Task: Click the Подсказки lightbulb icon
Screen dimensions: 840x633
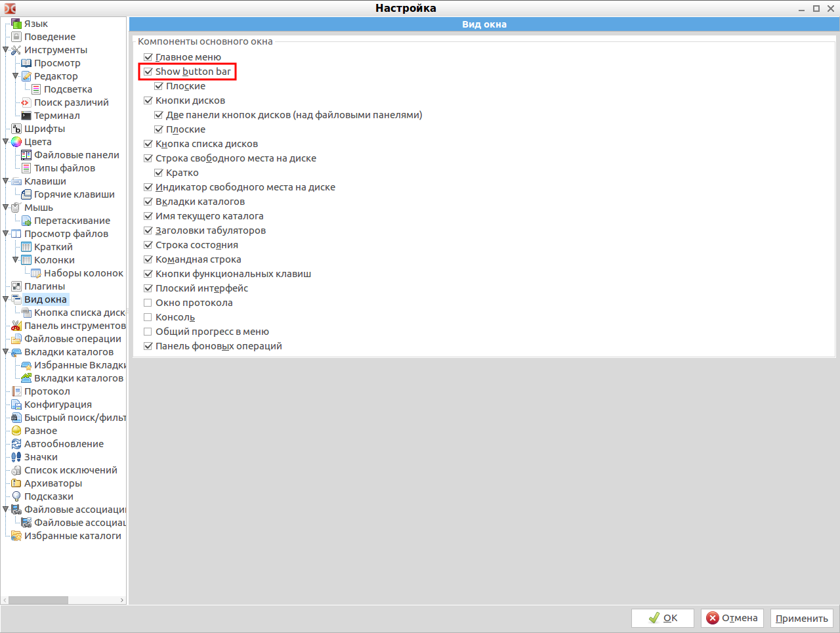Action: tap(16, 496)
